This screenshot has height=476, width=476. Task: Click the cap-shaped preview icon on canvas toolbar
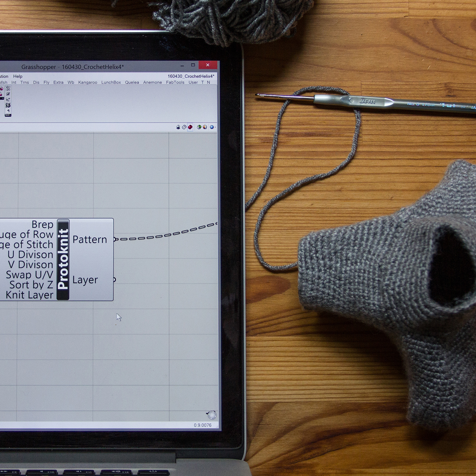178,127
